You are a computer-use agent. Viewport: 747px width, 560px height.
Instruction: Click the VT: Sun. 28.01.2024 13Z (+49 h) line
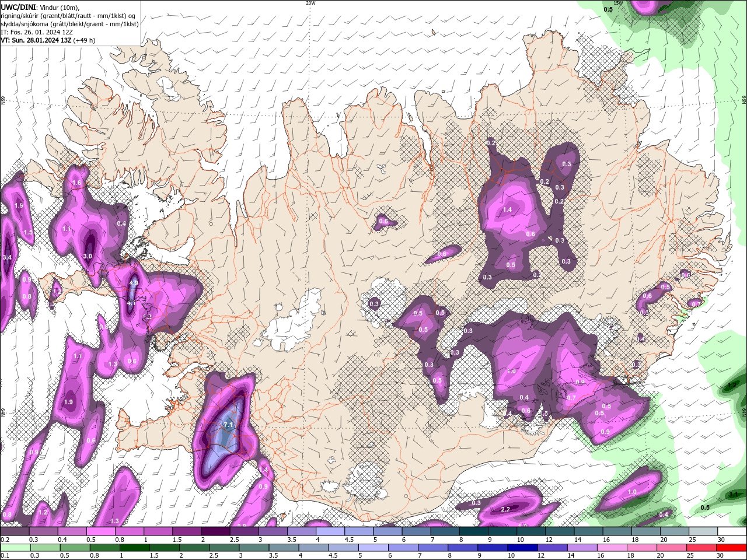click(48, 40)
